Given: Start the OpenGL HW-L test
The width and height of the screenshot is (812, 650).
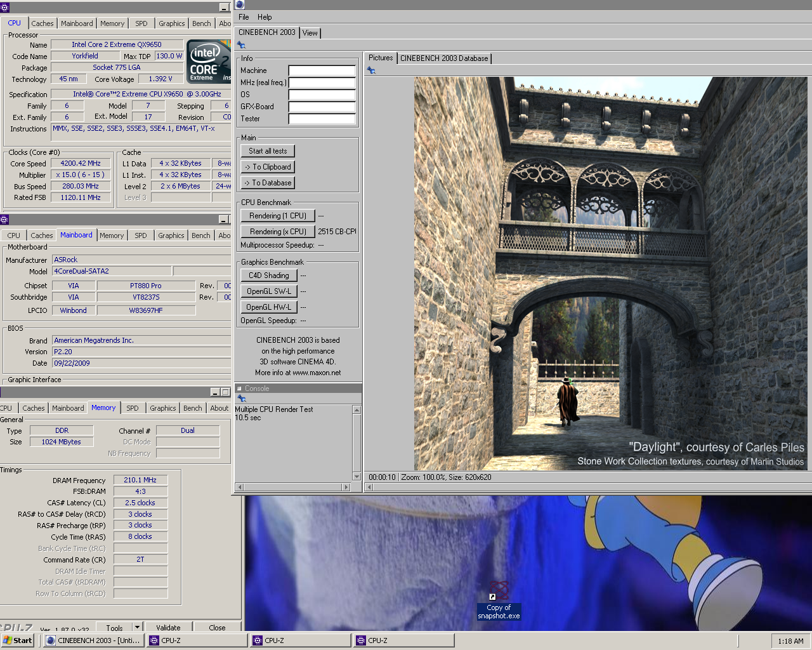Looking at the screenshot, I should tap(268, 307).
